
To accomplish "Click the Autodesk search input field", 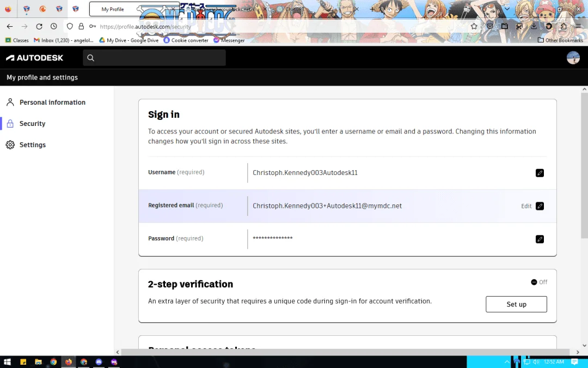I will point(154,58).
